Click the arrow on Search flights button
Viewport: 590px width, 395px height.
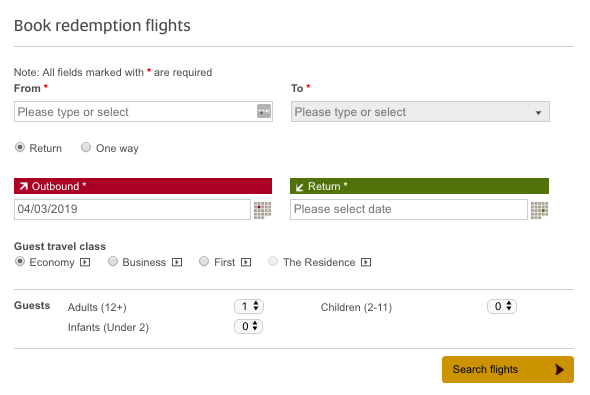pyautogui.click(x=559, y=369)
